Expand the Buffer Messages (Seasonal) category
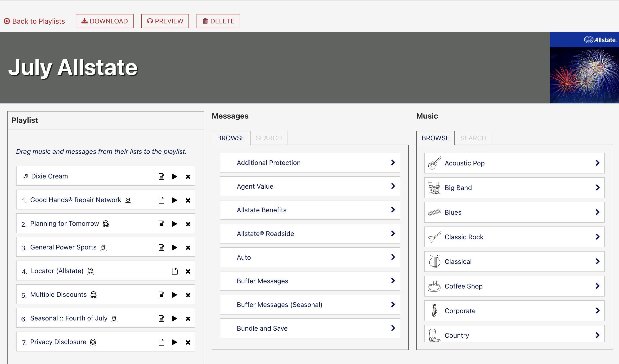619x364 pixels. [310, 305]
